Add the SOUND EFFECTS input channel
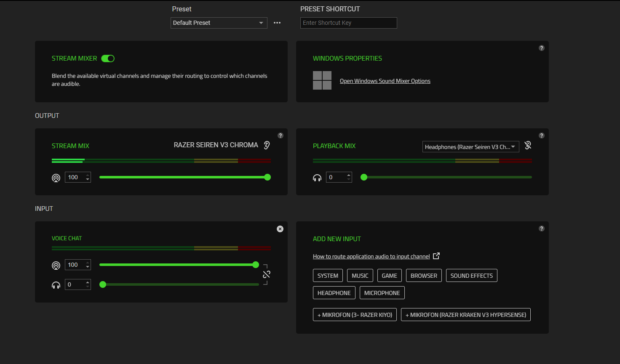 (x=472, y=276)
